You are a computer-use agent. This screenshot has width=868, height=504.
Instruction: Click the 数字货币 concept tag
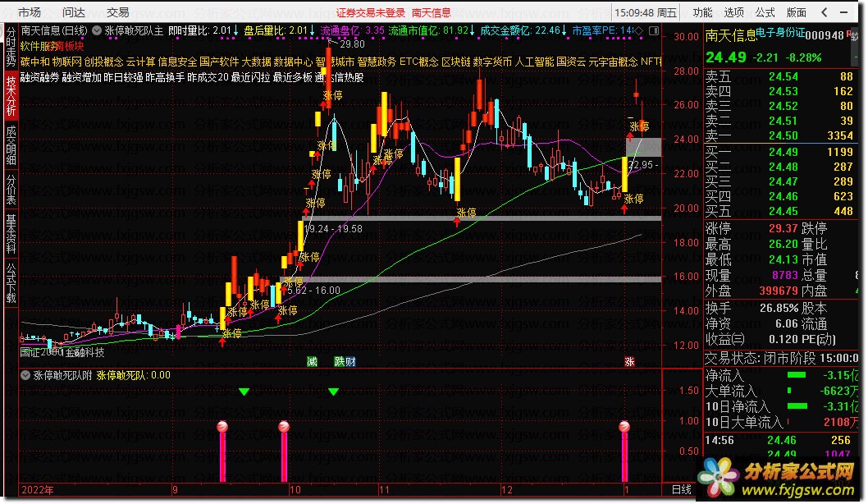[493, 62]
